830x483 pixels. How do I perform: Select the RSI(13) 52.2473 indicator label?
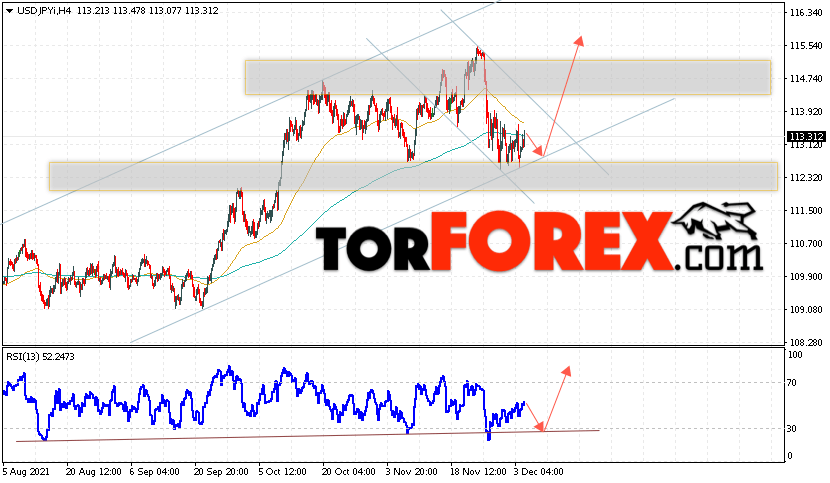40,357
